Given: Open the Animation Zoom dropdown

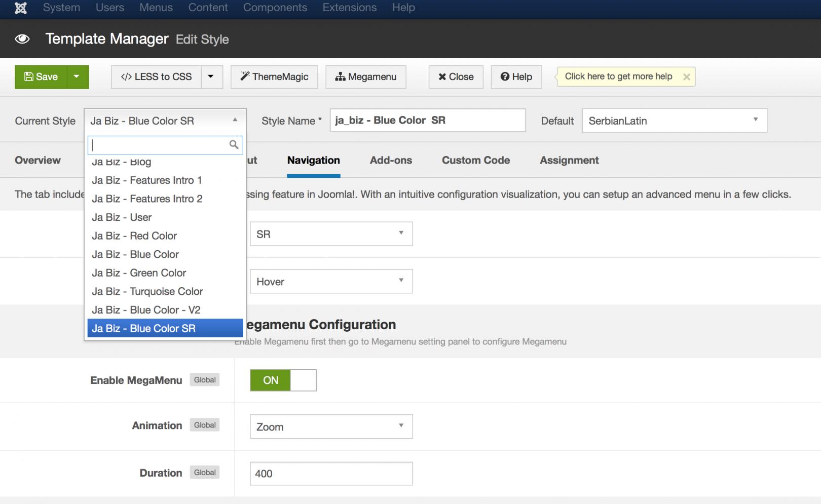Looking at the screenshot, I should pos(331,427).
